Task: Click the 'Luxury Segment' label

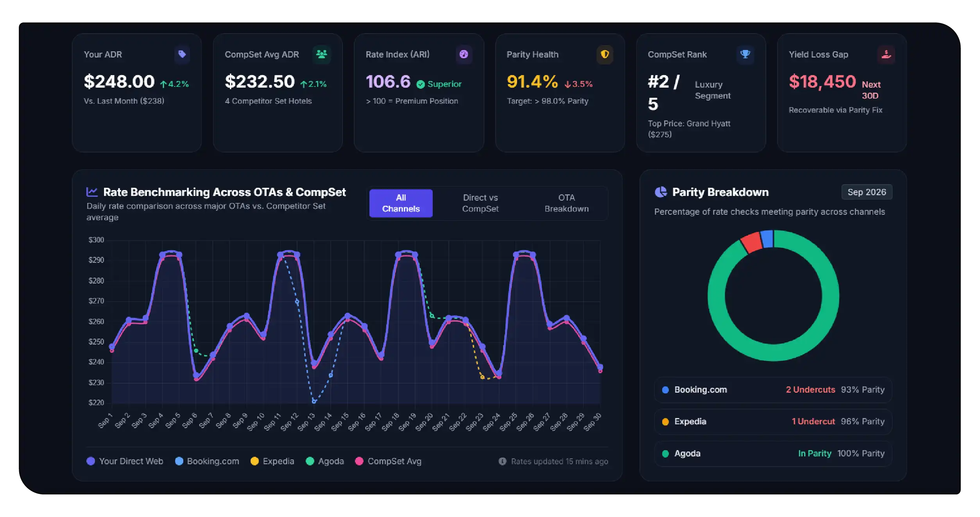Action: 713,90
